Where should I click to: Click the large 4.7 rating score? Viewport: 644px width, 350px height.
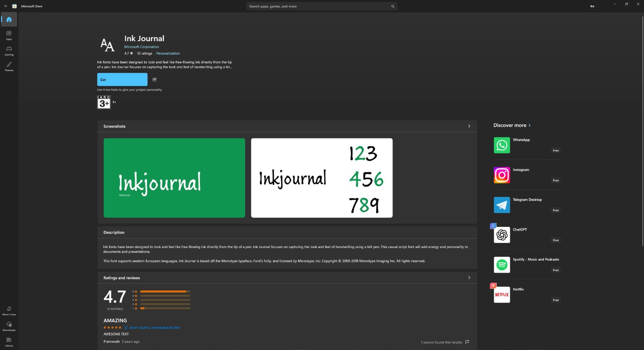pyautogui.click(x=115, y=297)
